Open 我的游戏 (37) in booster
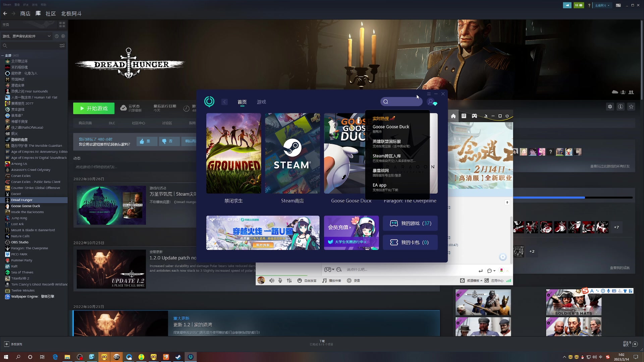 click(410, 223)
